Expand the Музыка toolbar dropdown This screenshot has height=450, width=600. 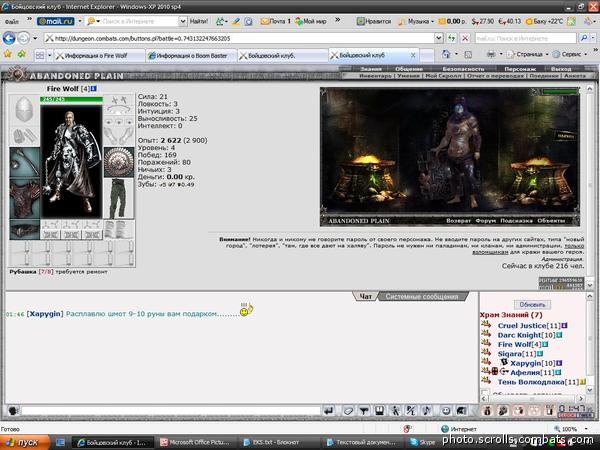coord(432,21)
